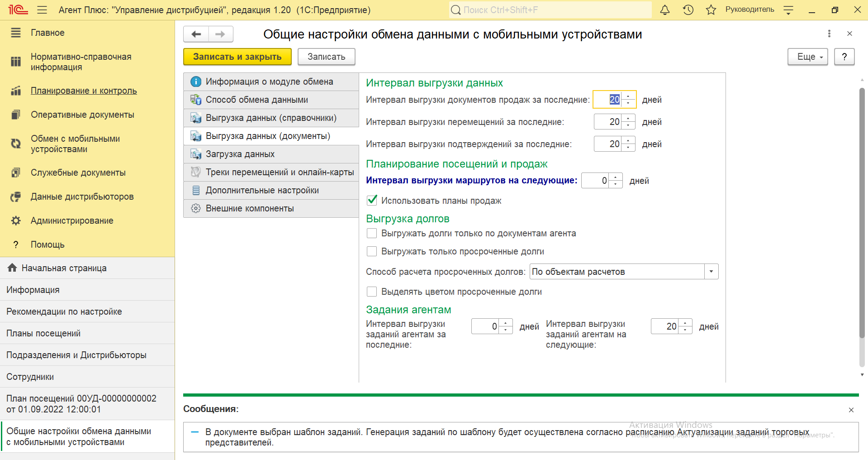
Task: Open Служебные документы section
Action: coord(78,172)
